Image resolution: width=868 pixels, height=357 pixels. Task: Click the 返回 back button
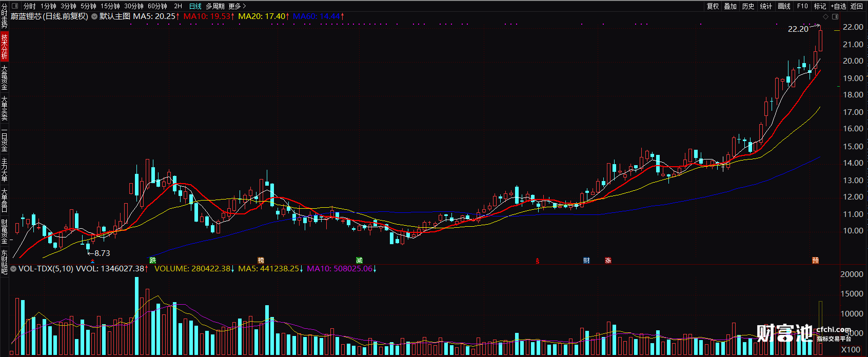point(857,6)
